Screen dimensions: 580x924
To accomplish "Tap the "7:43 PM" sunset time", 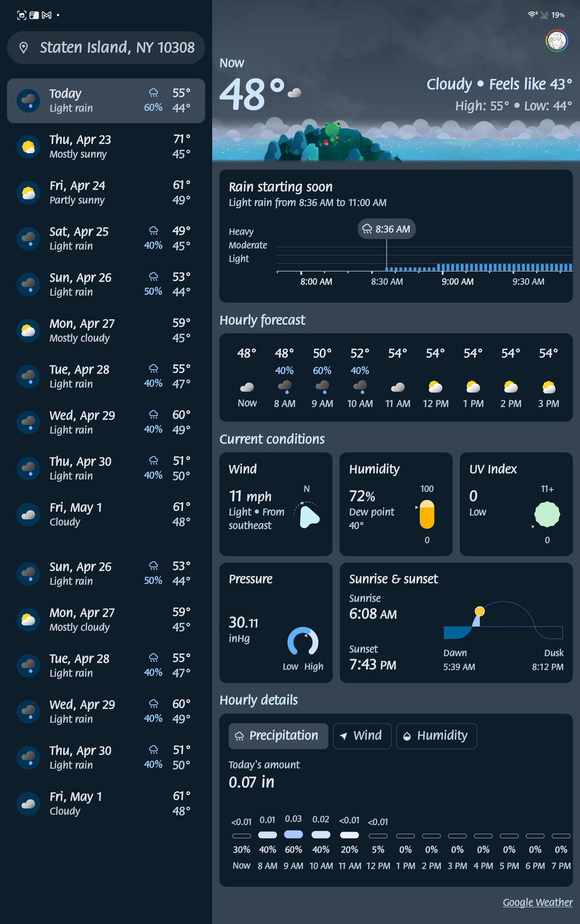I will [373, 665].
